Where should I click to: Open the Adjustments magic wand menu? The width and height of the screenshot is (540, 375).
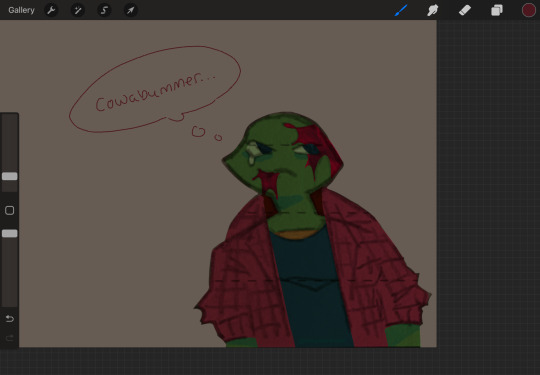pyautogui.click(x=78, y=10)
